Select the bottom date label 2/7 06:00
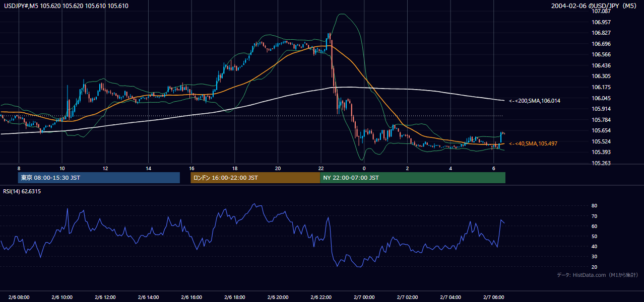 494,297
